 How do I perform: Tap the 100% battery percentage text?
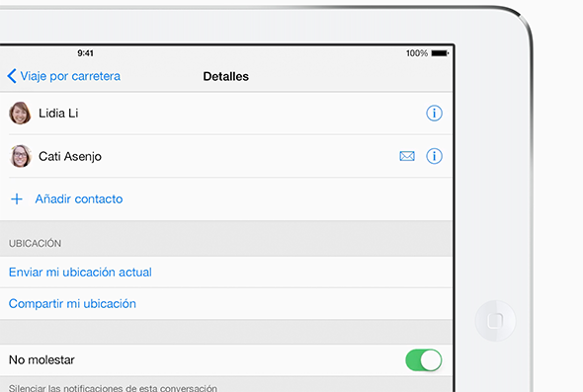417,53
